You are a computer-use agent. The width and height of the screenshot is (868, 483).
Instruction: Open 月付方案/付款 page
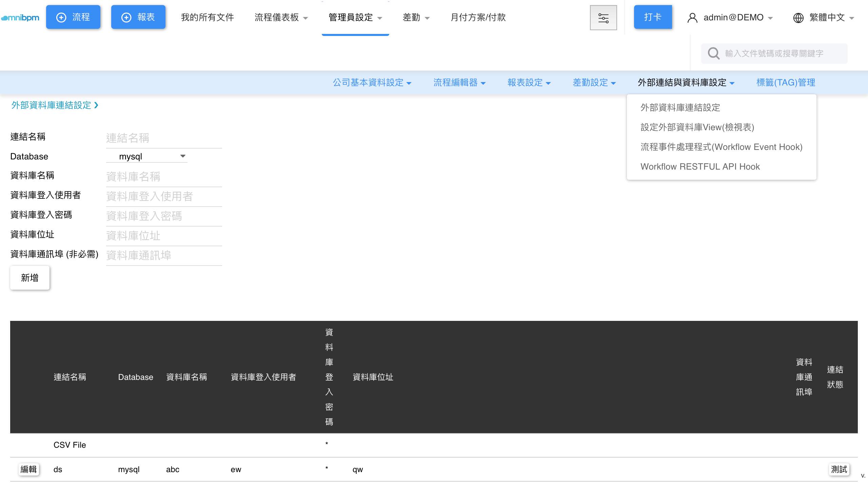478,17
